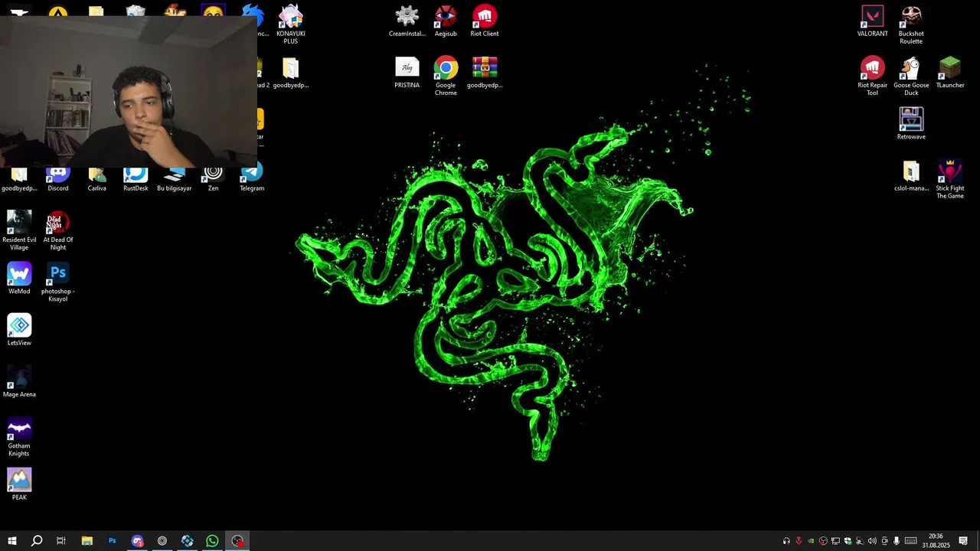
Task: Click the microphone tray icon
Action: pos(897,541)
